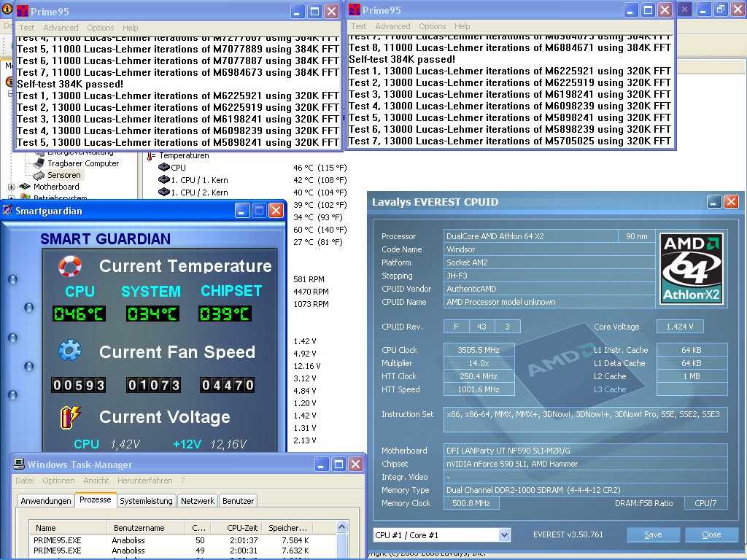Open Herunterfahren menu in Task-Manager
Viewport: 747px width, 560px height.
tap(145, 481)
